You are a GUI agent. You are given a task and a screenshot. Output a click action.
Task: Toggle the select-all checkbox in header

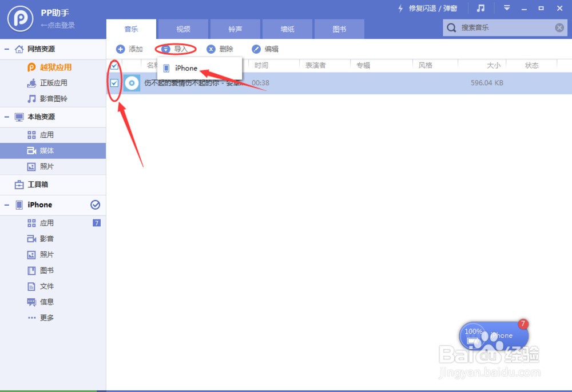(114, 66)
